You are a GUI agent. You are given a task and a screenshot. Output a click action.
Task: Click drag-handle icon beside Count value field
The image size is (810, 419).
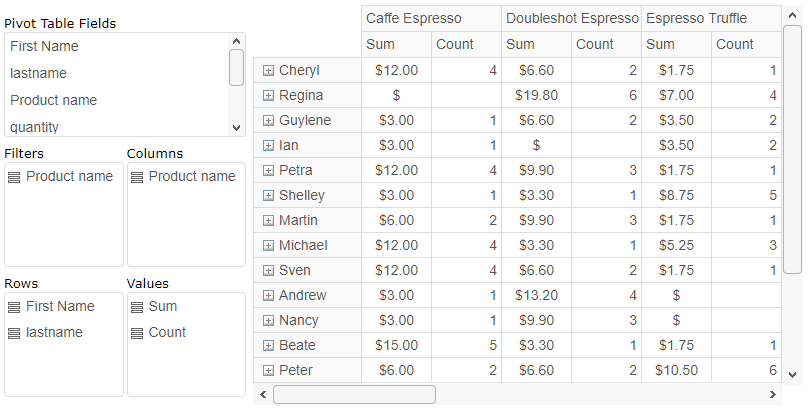137,333
